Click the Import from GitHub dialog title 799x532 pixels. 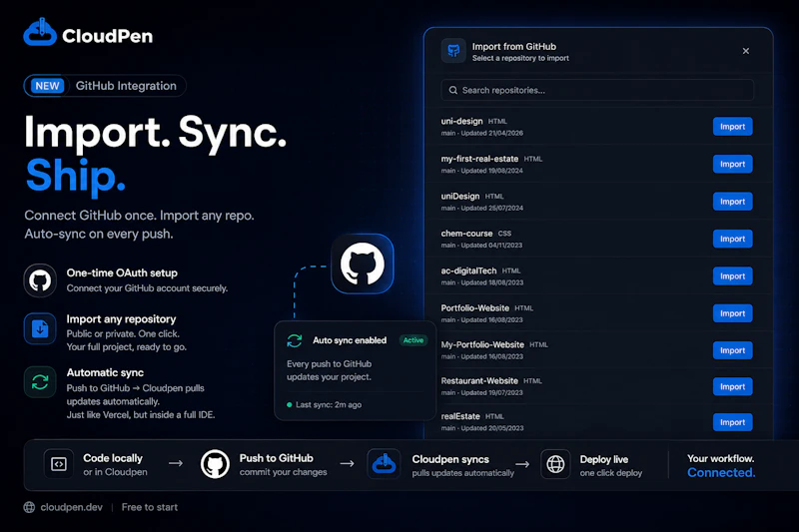[513, 46]
